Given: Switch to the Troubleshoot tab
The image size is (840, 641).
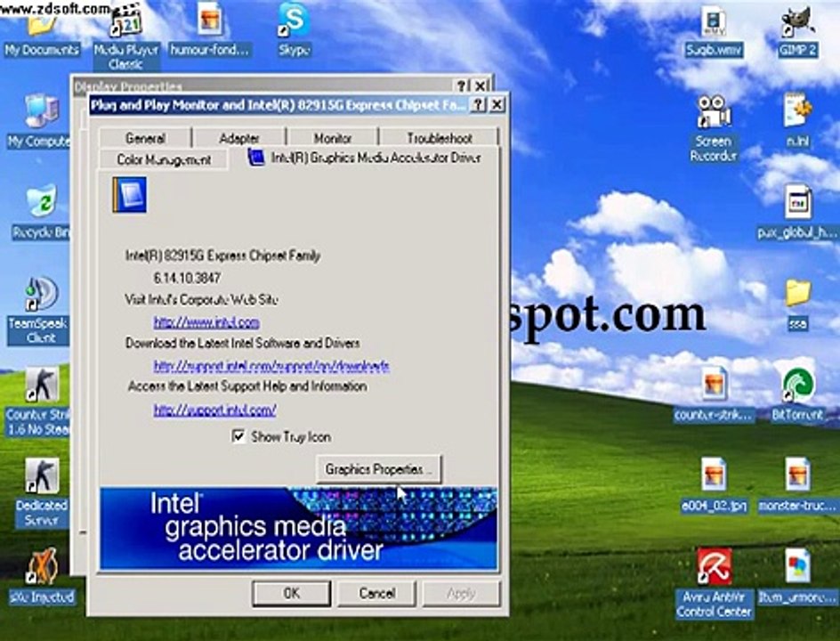Looking at the screenshot, I should (440, 138).
